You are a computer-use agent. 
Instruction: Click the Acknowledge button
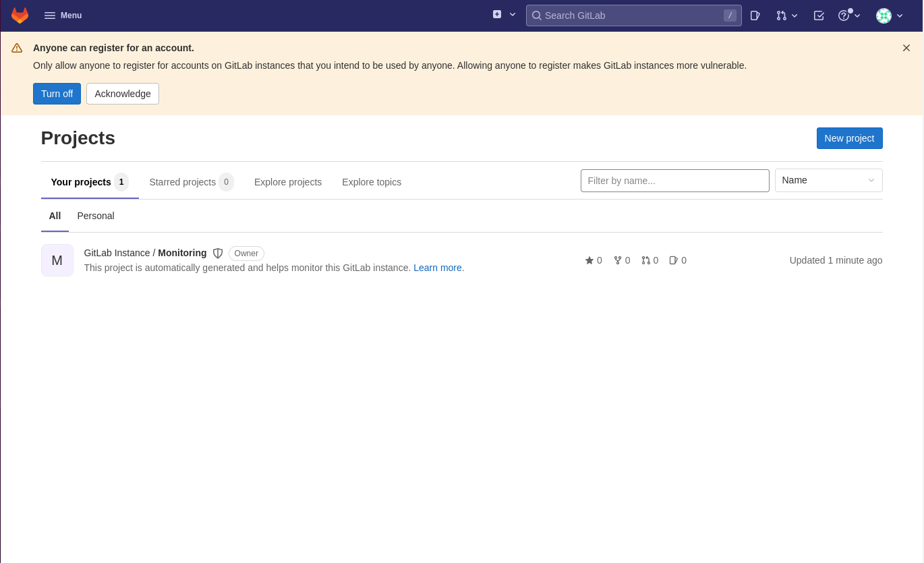pyautogui.click(x=123, y=94)
